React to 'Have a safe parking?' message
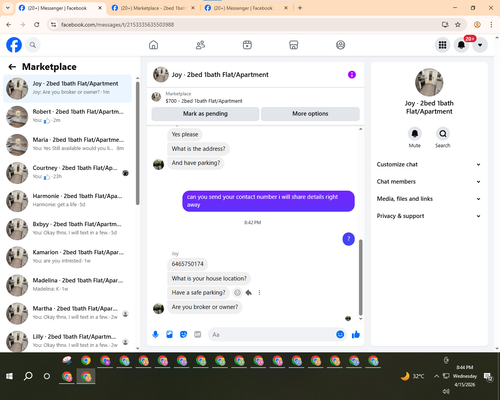Image resolution: width=500 pixels, height=400 pixels. [237, 293]
